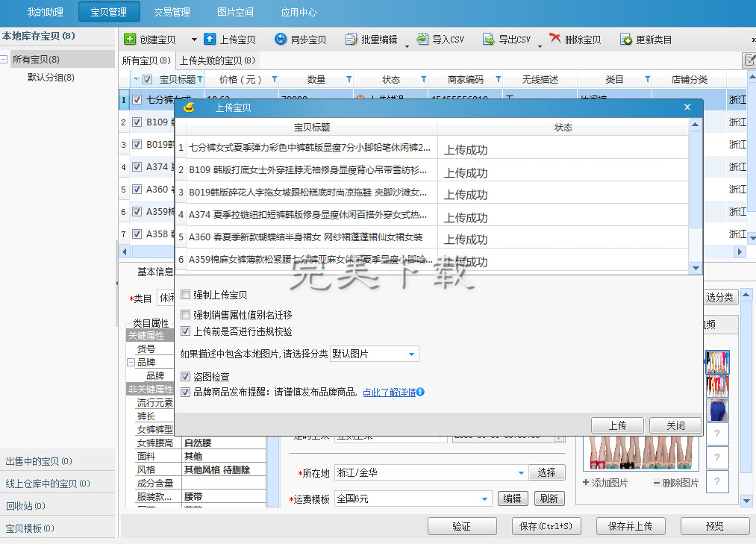756x544 pixels.
Task: Click filter icon on 价格 column
Action: 275,79
